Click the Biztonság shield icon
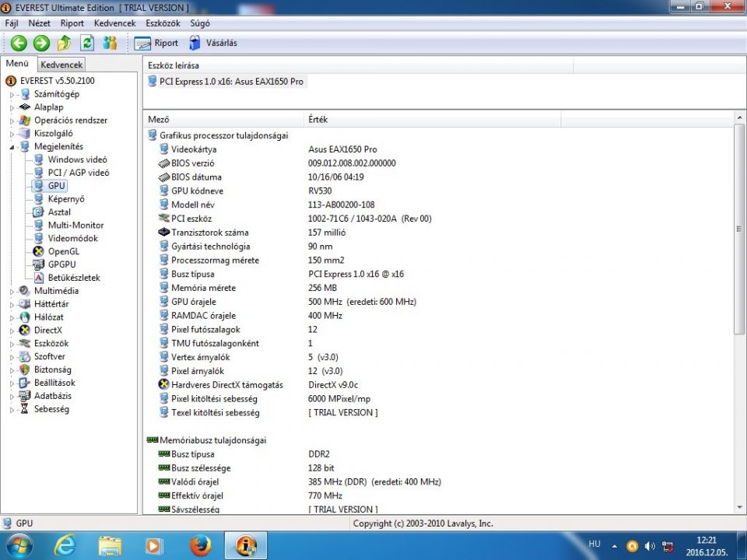The image size is (747, 560). [x=24, y=369]
